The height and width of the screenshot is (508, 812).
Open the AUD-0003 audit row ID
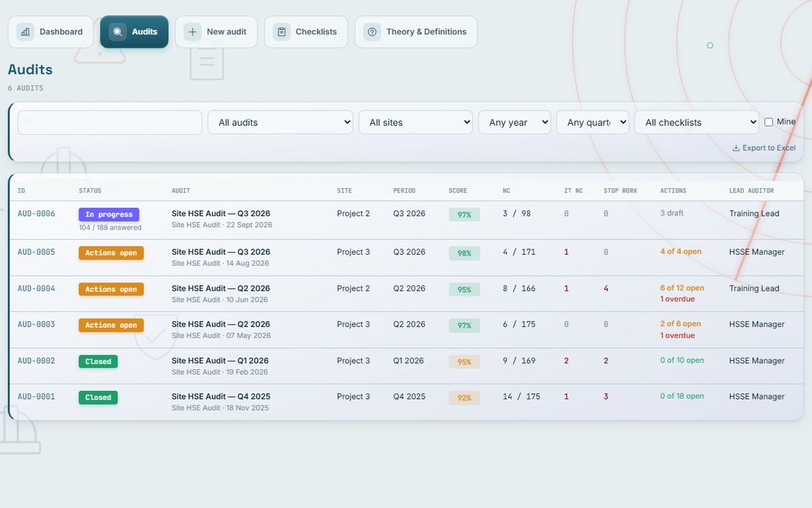click(x=37, y=324)
